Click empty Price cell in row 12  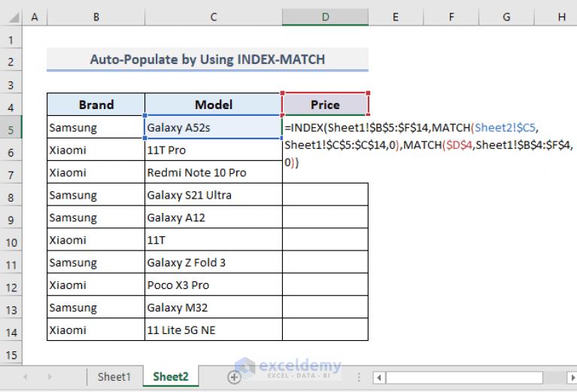click(x=325, y=284)
